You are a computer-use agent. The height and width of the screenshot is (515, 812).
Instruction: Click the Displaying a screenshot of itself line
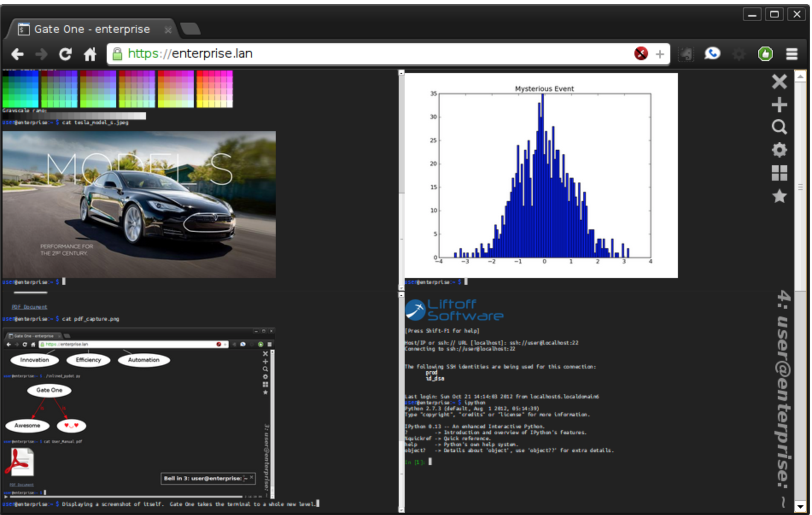pos(189,504)
